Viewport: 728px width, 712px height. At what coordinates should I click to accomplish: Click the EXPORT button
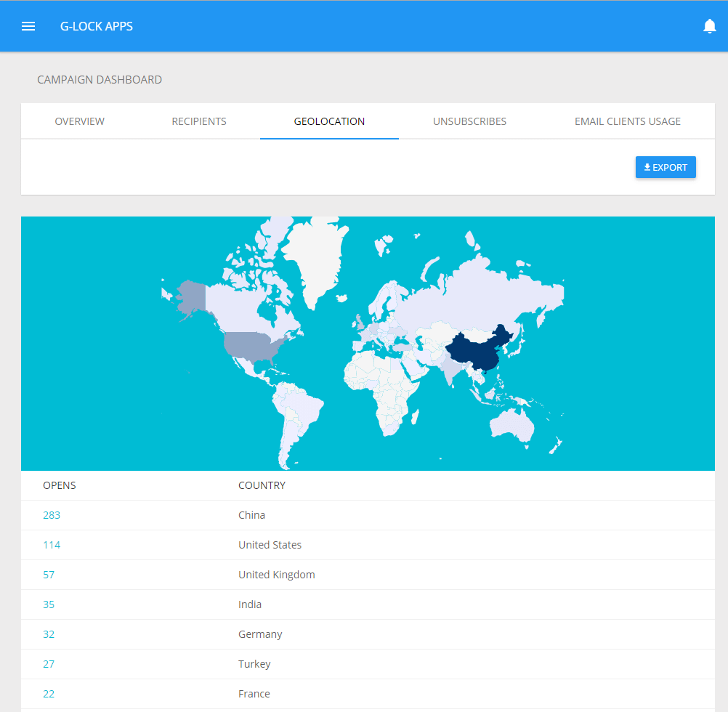coord(666,167)
